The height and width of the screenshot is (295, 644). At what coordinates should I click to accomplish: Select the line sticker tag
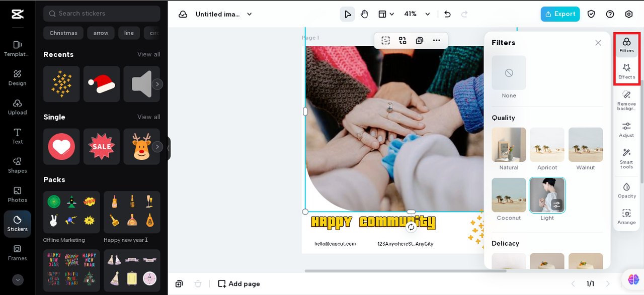click(x=129, y=33)
